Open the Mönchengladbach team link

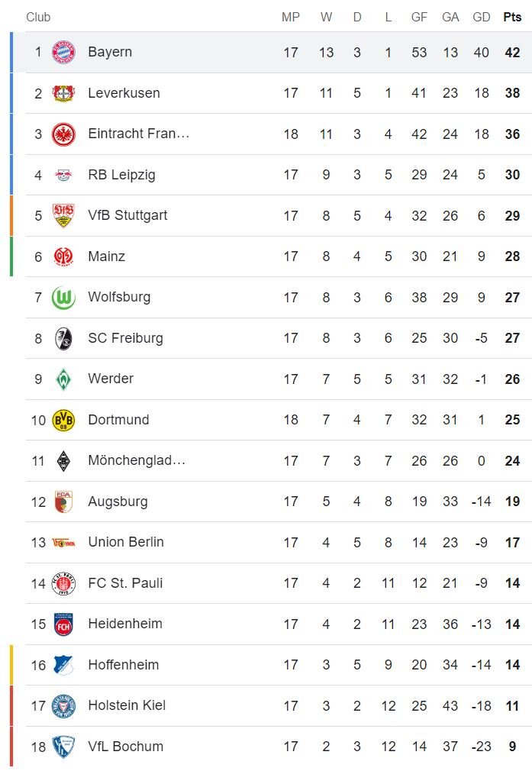[x=137, y=461]
